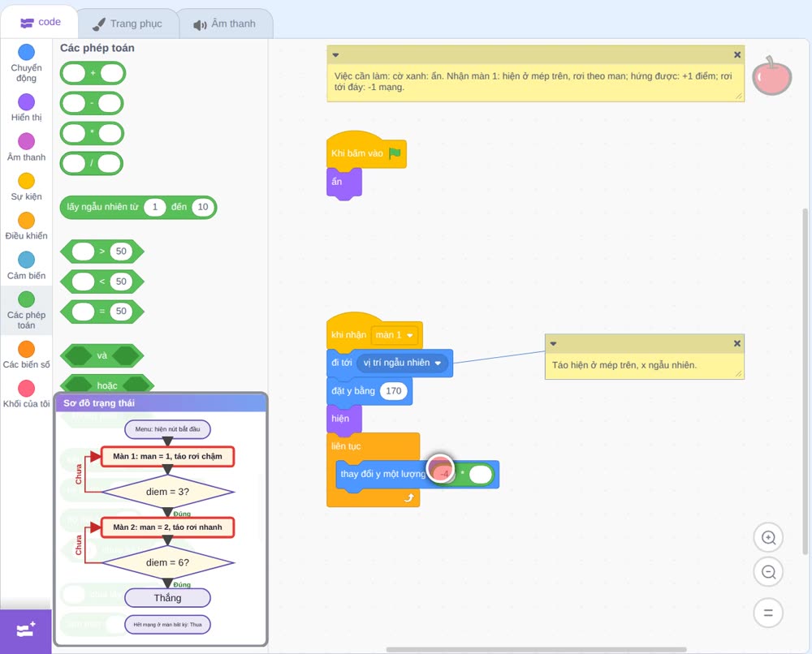812x654 pixels.
Task: Close the 'Táo hiện ở mép trên' comment
Action: (x=737, y=343)
